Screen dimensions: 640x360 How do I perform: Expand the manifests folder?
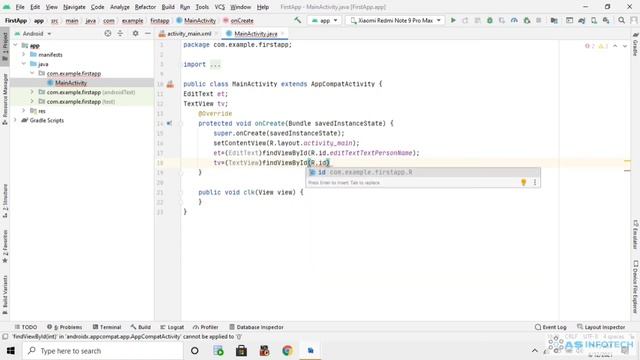pyautogui.click(x=24, y=54)
